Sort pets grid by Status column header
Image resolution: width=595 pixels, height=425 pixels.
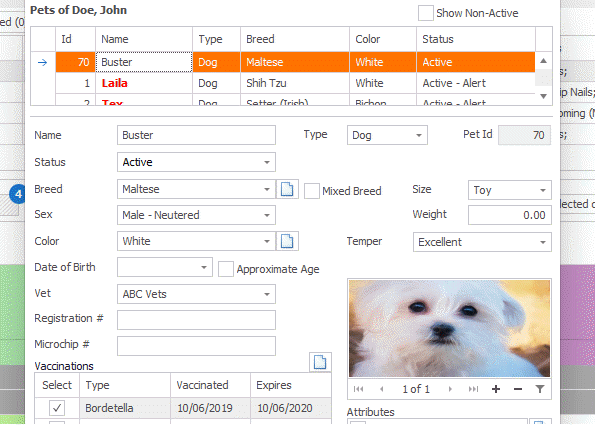(476, 39)
